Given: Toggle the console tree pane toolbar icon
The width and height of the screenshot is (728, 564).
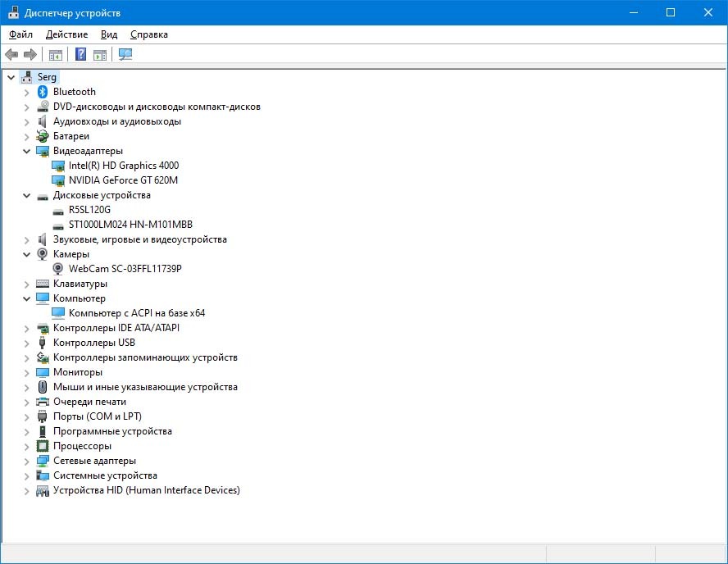Looking at the screenshot, I should tap(56, 55).
